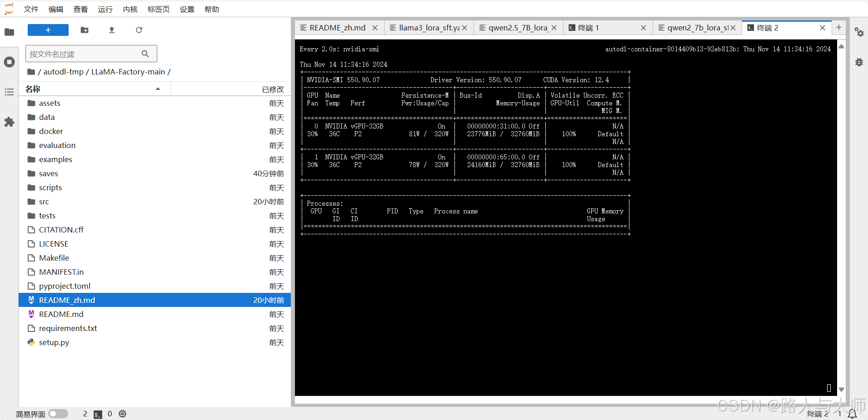The image size is (868, 420).
Task: Open the 查看 menu
Action: (80, 9)
